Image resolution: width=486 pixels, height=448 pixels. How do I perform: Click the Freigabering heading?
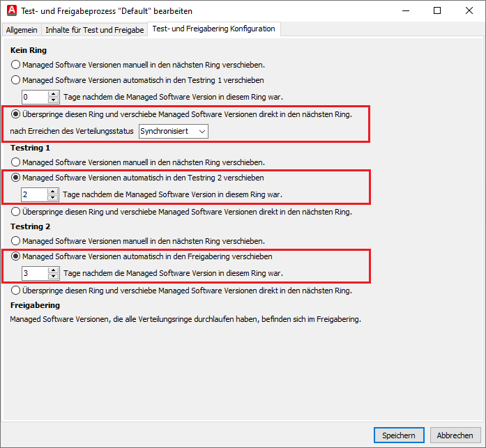35,305
